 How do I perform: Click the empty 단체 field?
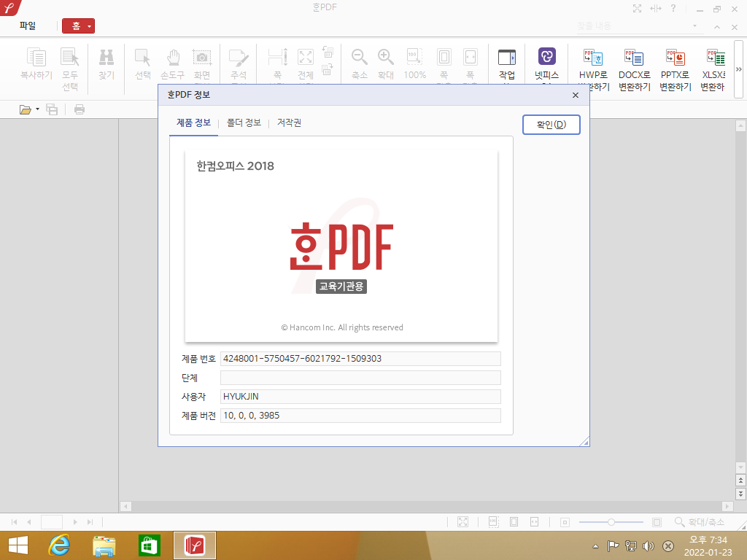click(360, 378)
